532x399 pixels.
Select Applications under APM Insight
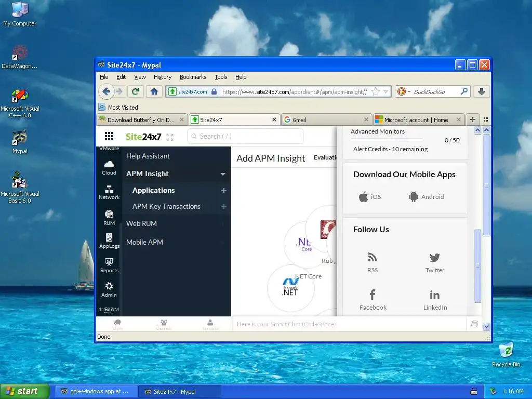(153, 190)
